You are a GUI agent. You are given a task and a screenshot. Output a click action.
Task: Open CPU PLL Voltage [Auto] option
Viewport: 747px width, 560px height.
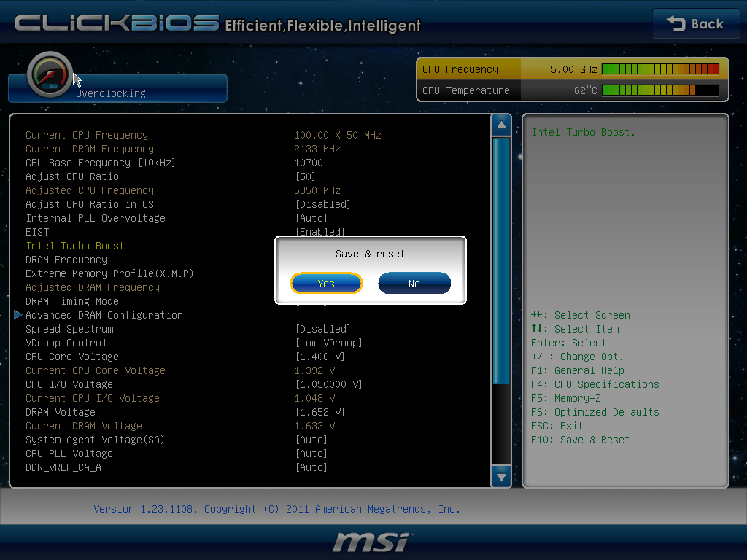311,454
